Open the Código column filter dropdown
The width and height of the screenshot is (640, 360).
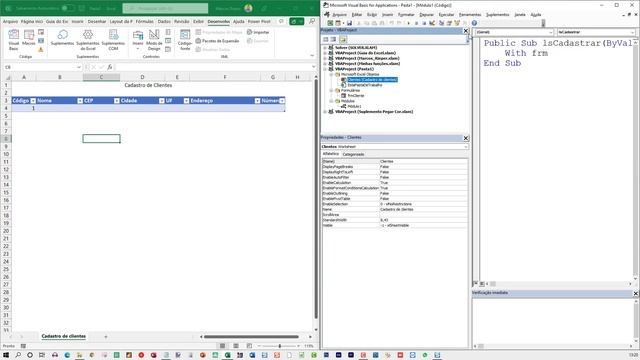(33, 101)
